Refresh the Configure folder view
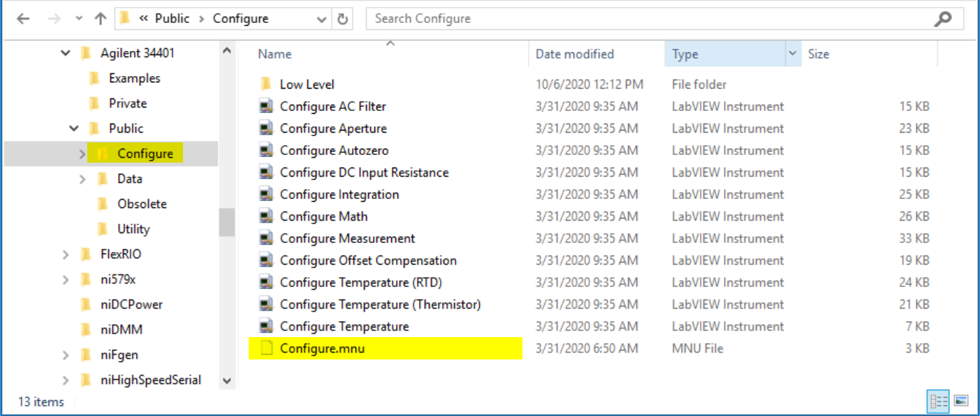This screenshot has width=980, height=416. click(342, 20)
